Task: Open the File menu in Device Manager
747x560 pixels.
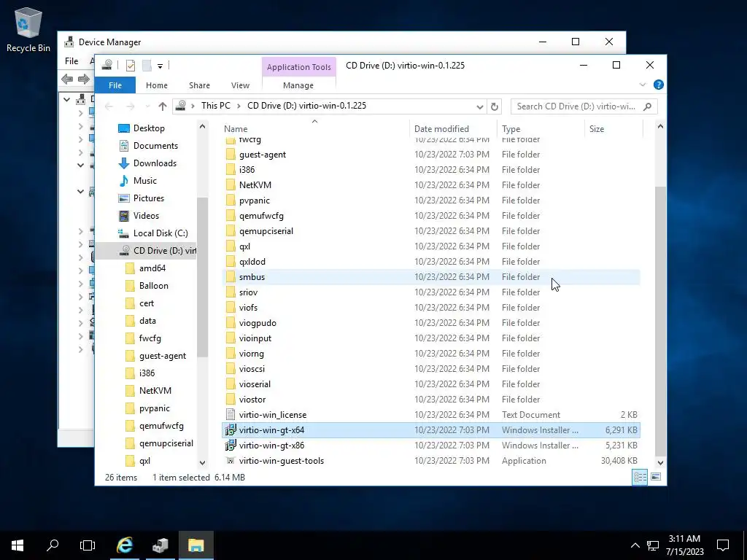Action: click(x=71, y=61)
